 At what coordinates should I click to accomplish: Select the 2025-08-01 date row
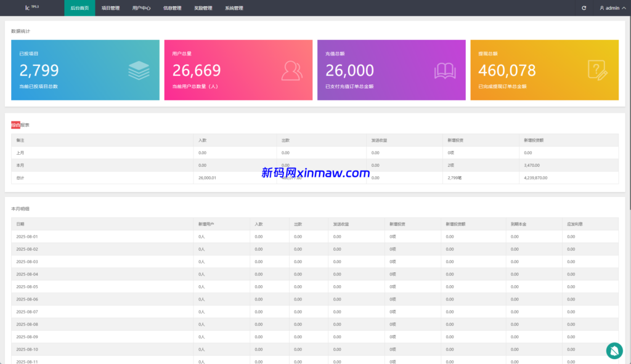click(27, 237)
